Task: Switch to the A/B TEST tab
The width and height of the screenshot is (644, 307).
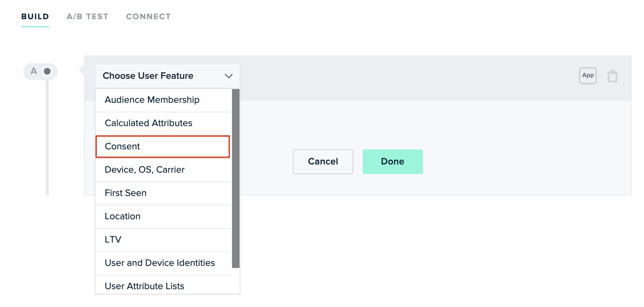Action: 87,16
